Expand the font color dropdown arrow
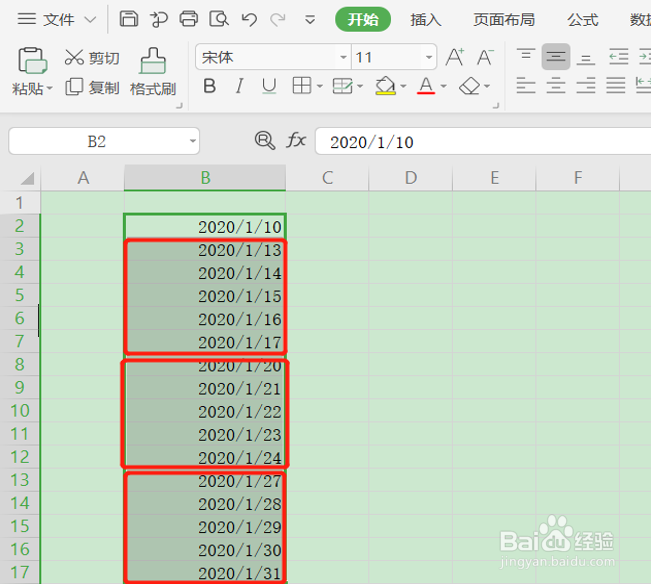651x584 pixels. (443, 86)
